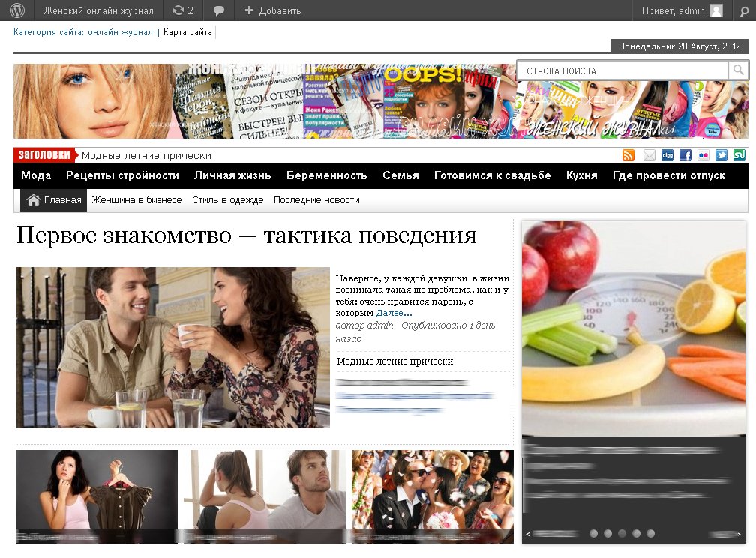
Task: Click the search magnifier button
Action: (x=739, y=70)
